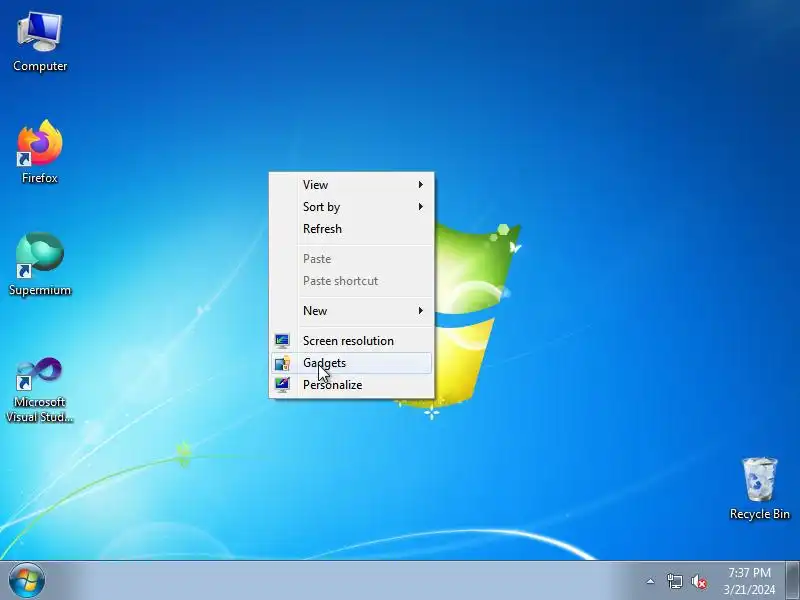
Task: Open the clock showing 7:37 PM
Action: (749, 581)
